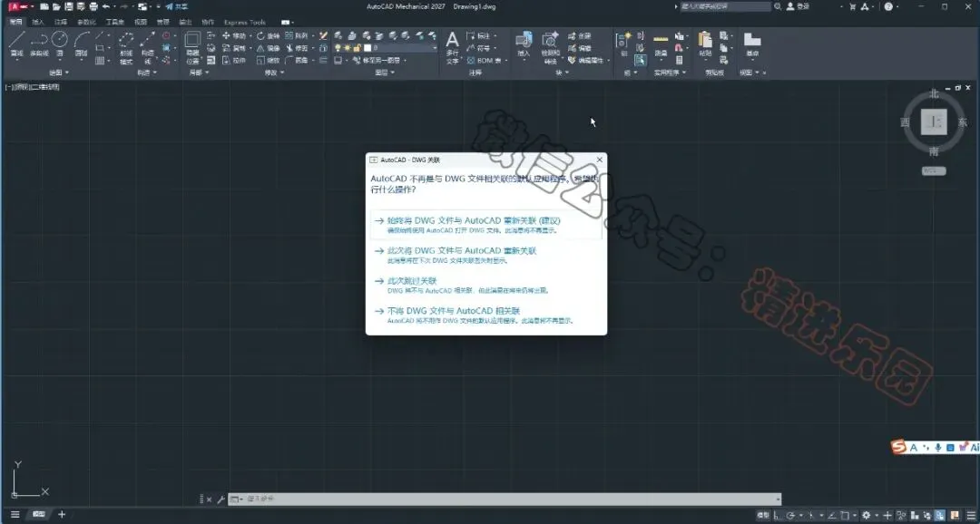This screenshot has height=524, width=980.
Task: Expand the Construction (构造) panel
Action: click(147, 73)
